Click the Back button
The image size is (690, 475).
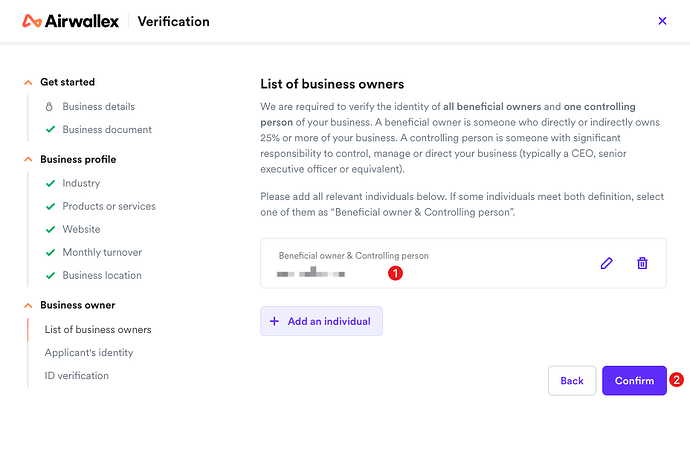tap(572, 380)
